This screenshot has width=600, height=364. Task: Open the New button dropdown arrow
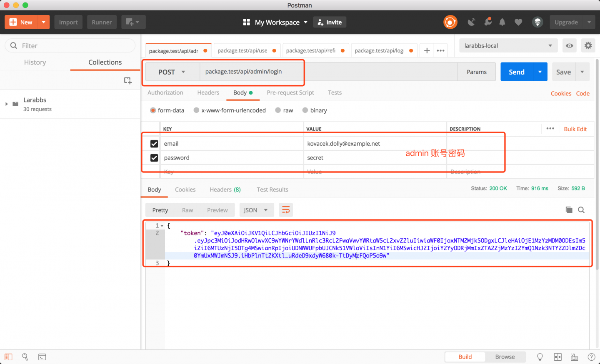click(x=43, y=22)
